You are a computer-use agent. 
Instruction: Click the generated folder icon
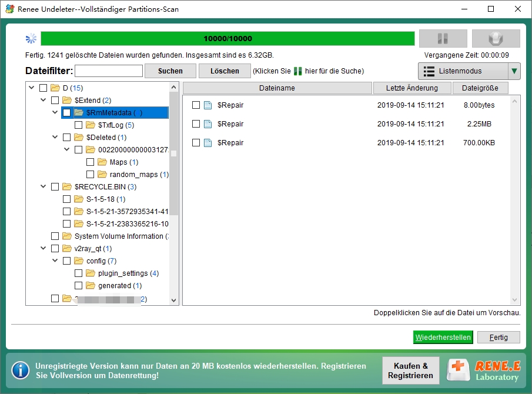pos(91,285)
